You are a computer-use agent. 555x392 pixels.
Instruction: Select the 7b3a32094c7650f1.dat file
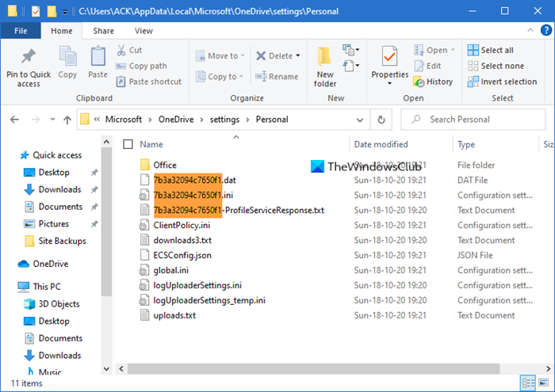[x=194, y=181]
